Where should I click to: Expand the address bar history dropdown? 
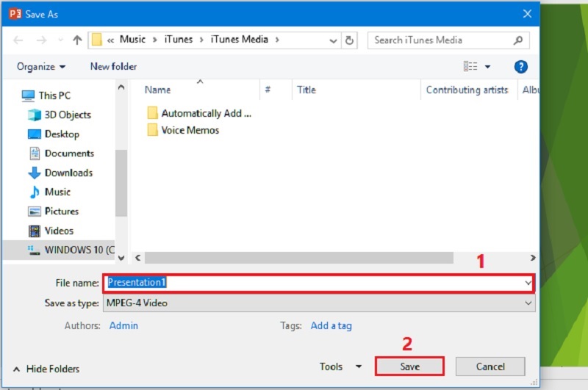point(334,40)
